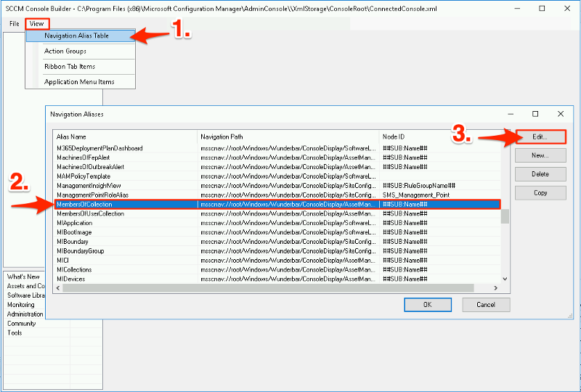Viewport: 581px width, 392px height.
Task: Select the MachinesOfOutbreakAlert alias
Action: tap(277, 167)
